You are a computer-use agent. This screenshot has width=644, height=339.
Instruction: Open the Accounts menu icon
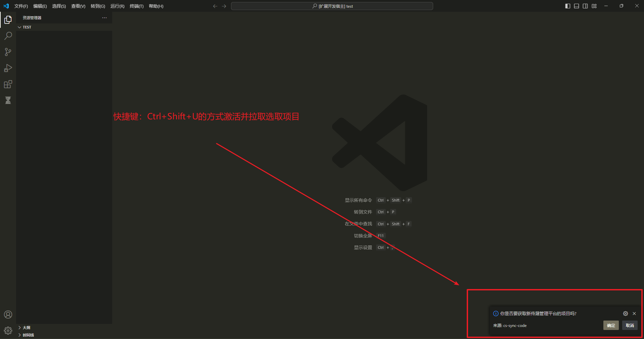click(x=8, y=315)
